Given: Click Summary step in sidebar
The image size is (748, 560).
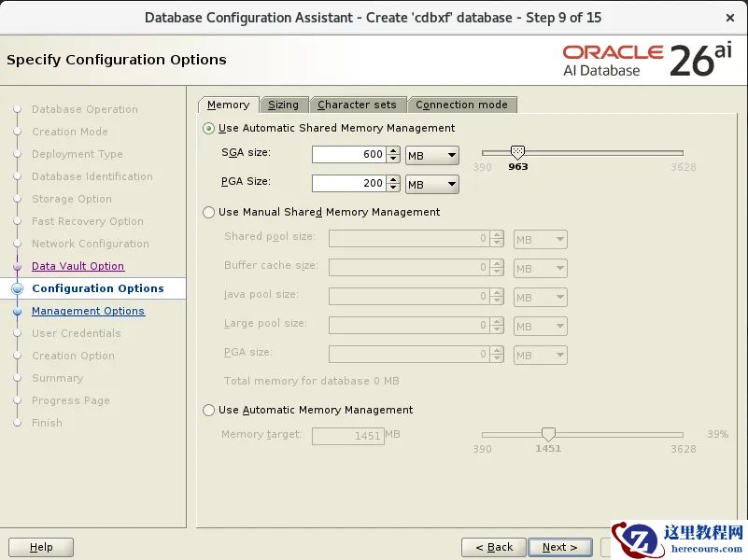Looking at the screenshot, I should click(57, 378).
